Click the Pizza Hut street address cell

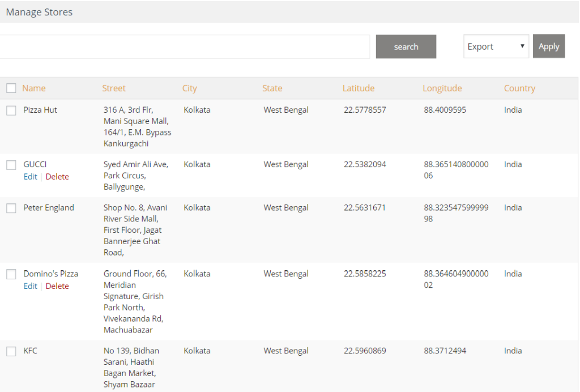[x=137, y=126]
